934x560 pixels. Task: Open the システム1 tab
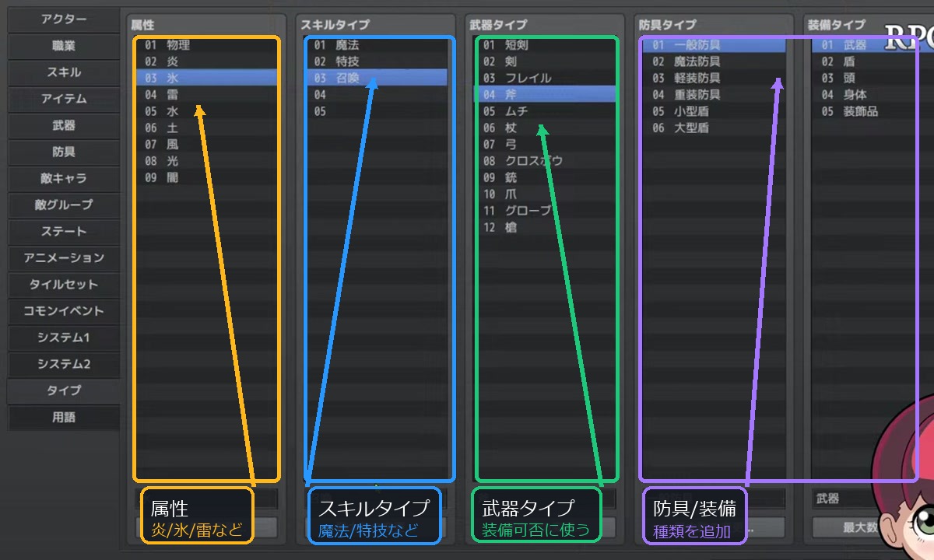click(x=64, y=338)
